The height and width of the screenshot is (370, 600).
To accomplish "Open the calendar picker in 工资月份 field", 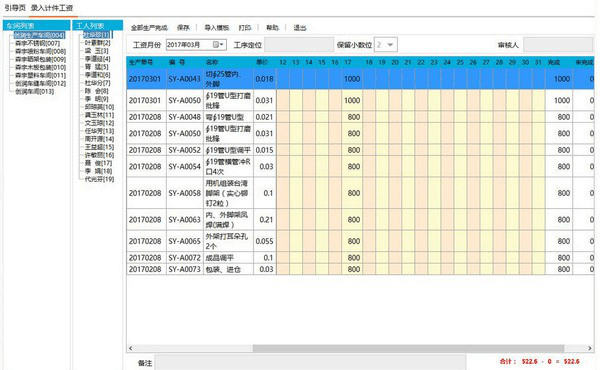I will (x=218, y=45).
